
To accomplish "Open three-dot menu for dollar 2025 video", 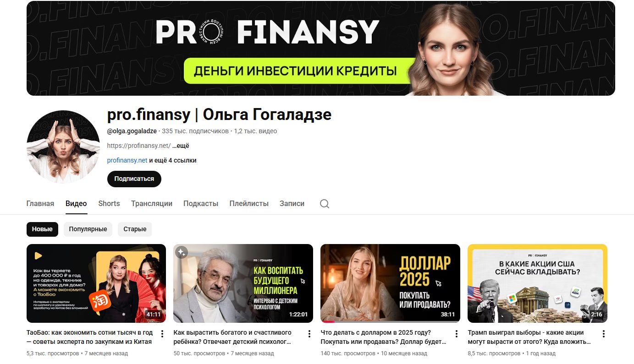I will coord(456,333).
